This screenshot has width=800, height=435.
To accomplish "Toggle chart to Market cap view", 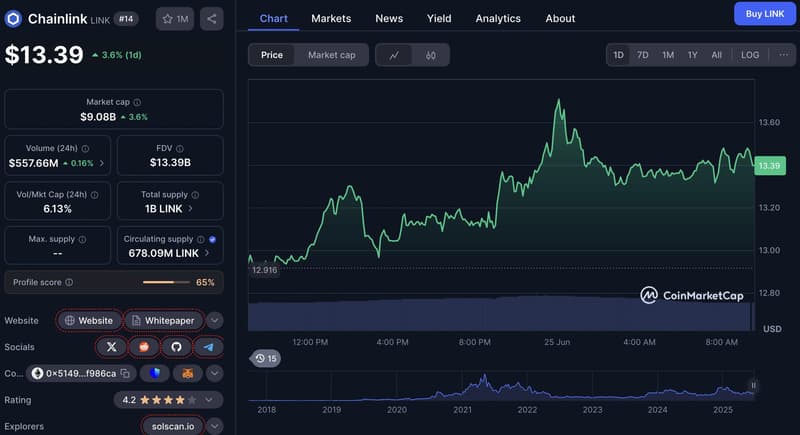I will pyautogui.click(x=331, y=55).
